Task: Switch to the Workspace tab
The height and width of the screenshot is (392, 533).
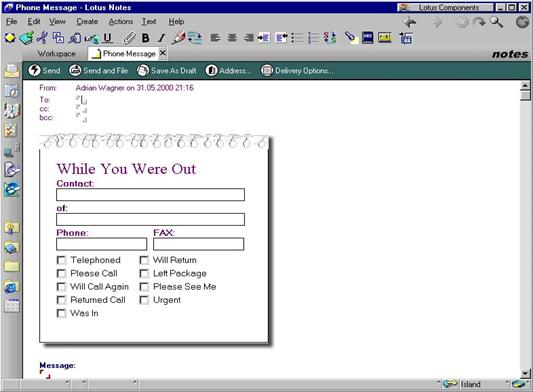Action: (56, 54)
